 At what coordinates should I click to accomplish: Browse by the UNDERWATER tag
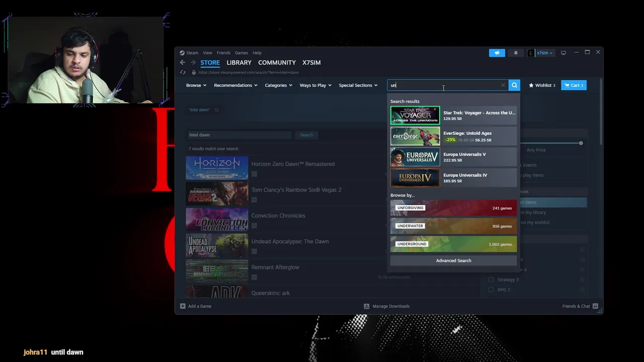pyautogui.click(x=453, y=226)
